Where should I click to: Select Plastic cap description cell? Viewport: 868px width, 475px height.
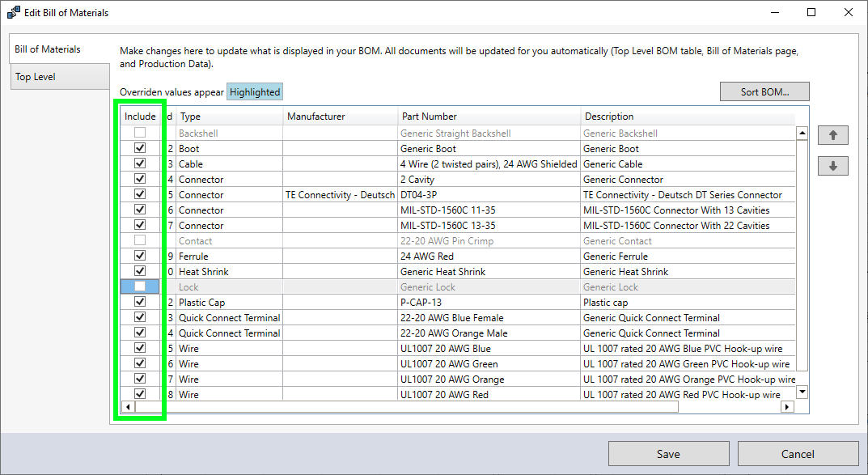click(688, 303)
